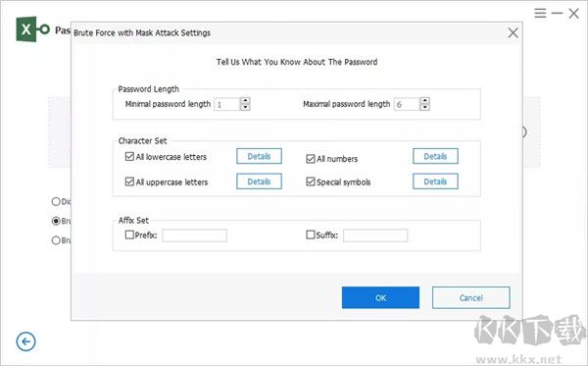
Task: Increase maximal password length with up arrow
Action: click(425, 101)
